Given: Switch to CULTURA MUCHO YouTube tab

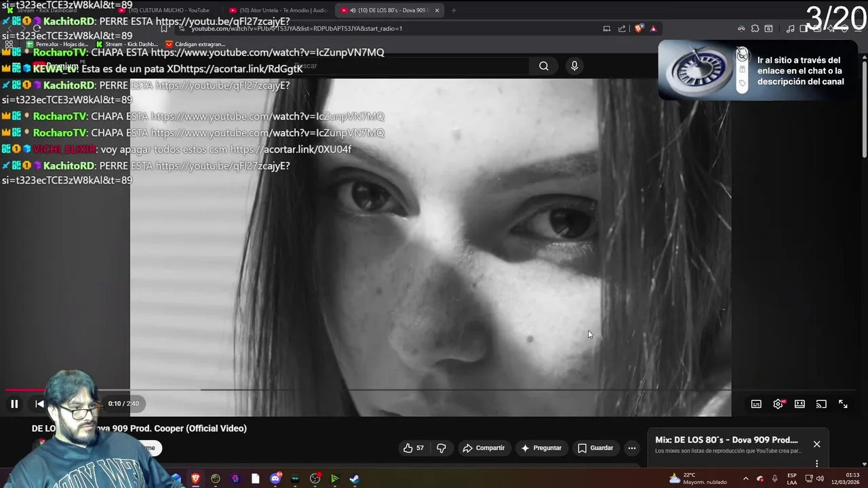Looking at the screenshot, I should click(x=167, y=10).
